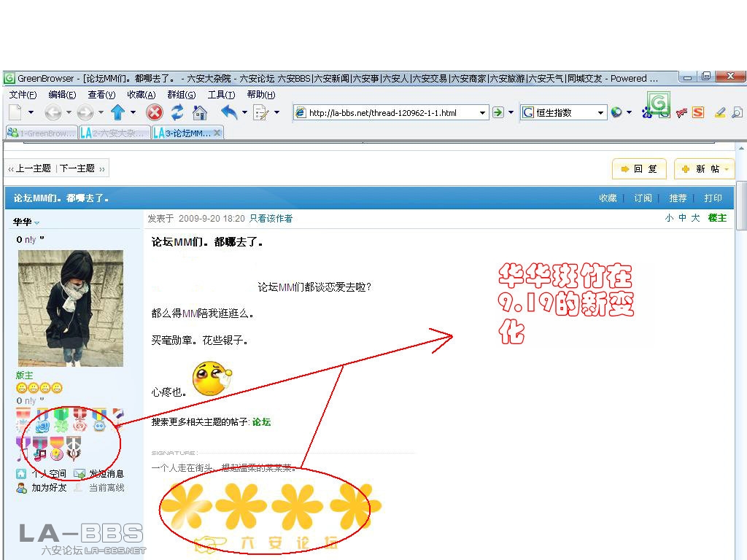Expand the 华华 username dropdown arrow
Screen dimensions: 747x560
tap(37, 222)
